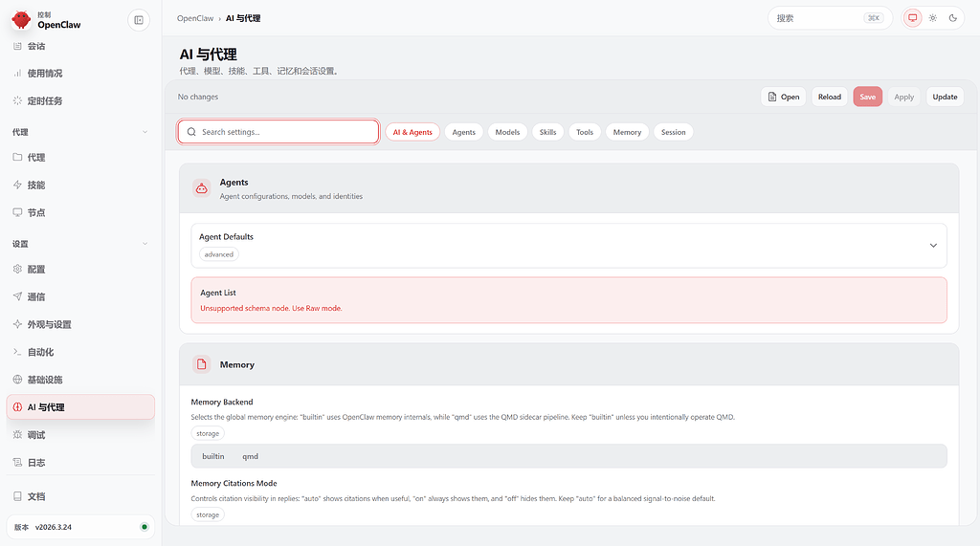Click the advanced tag under Agent Defaults
The height and width of the screenshot is (546, 980).
(x=219, y=254)
